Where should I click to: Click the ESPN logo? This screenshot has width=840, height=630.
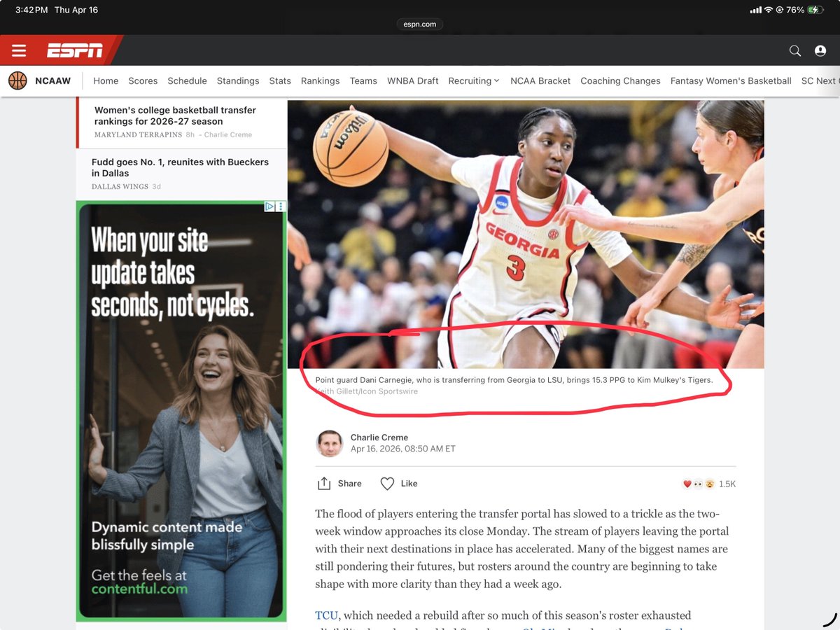pyautogui.click(x=75, y=50)
